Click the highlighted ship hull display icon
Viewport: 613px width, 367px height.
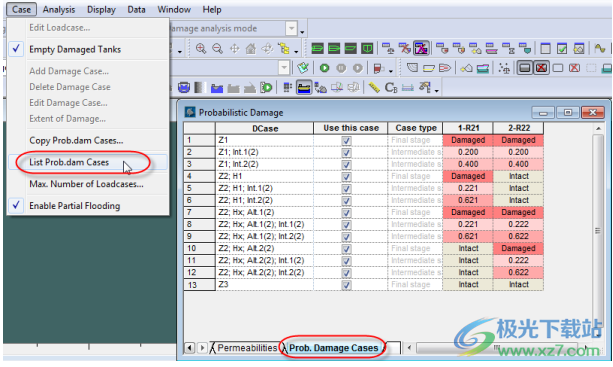[304, 88]
